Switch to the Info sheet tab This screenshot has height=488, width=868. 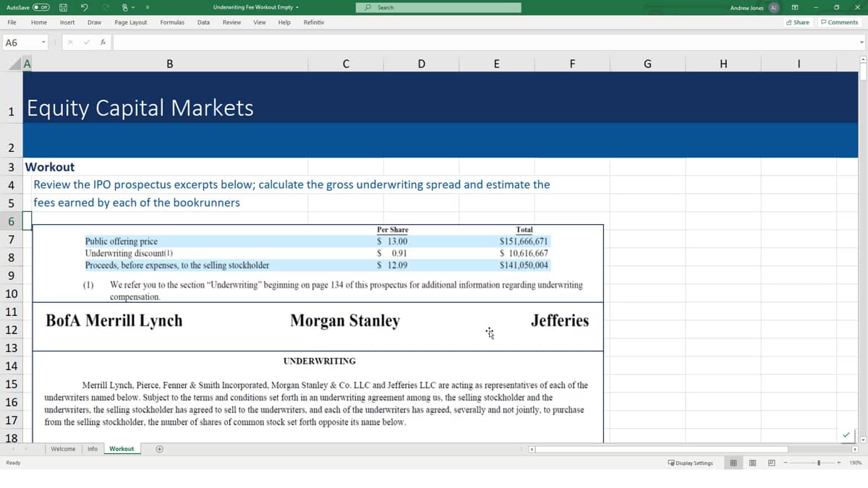(x=93, y=449)
